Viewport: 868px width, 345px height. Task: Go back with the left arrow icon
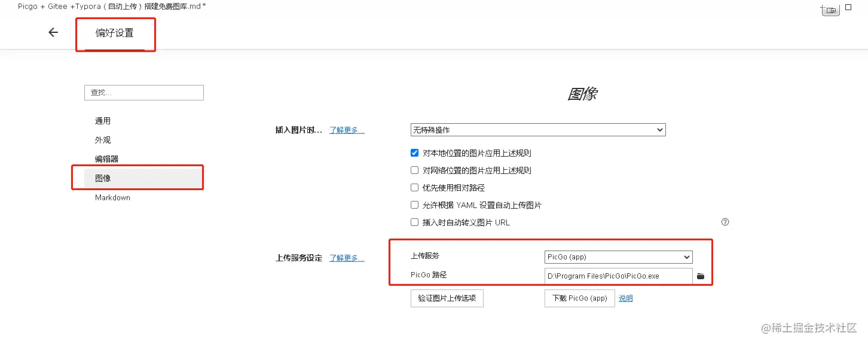point(53,32)
